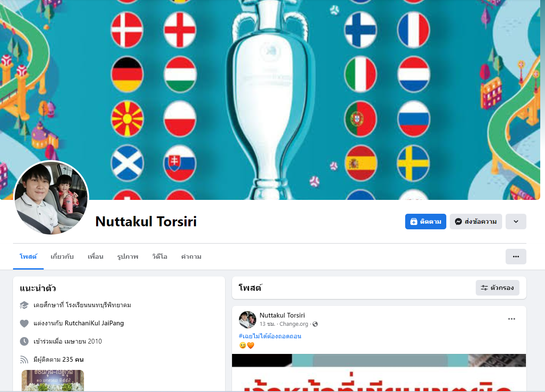
Task: Open post options three-dot menu
Action: pyautogui.click(x=512, y=319)
